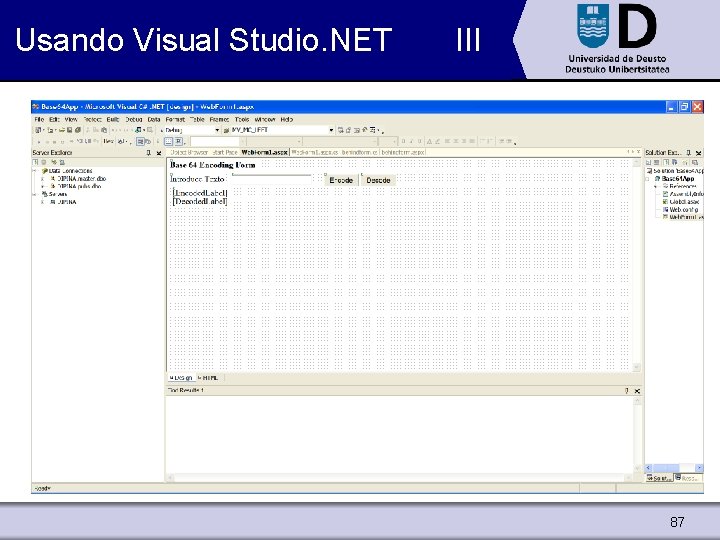Screen dimensions: 720x540
Task: Click the Save All toolbar icon
Action: pyautogui.click(x=78, y=130)
